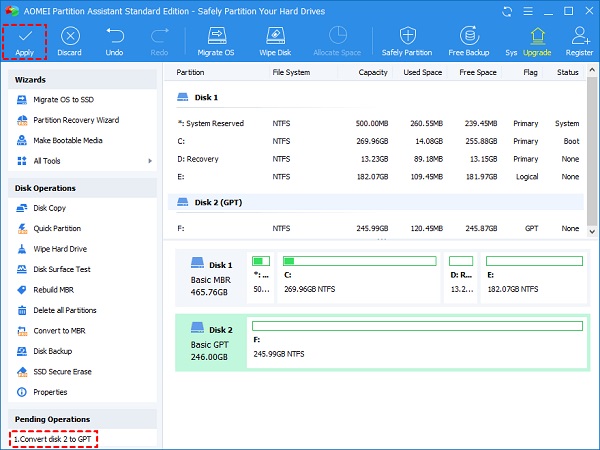
Task: Open Safely Partition feature
Action: click(x=407, y=42)
